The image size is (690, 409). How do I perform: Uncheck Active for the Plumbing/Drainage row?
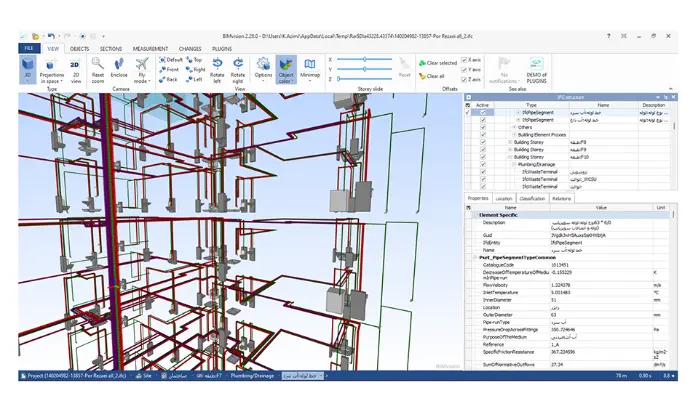click(483, 164)
